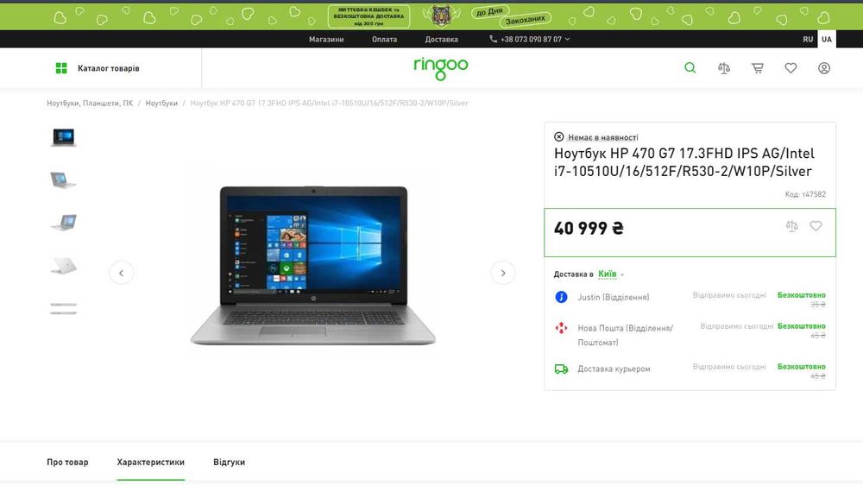Open the Магазини link in top bar
The height and width of the screenshot is (504, 863).
click(x=326, y=39)
